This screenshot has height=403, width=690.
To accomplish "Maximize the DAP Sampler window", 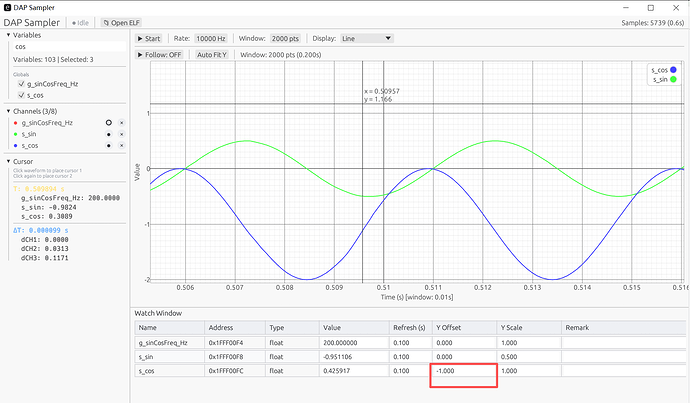I will (651, 7).
